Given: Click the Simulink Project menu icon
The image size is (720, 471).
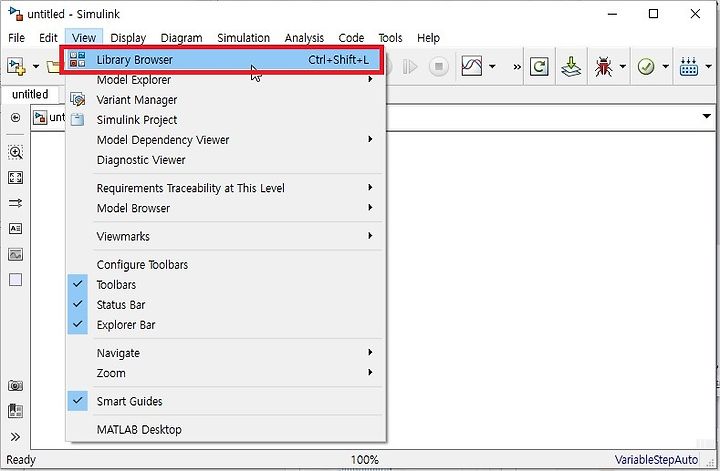Looking at the screenshot, I should click(77, 119).
